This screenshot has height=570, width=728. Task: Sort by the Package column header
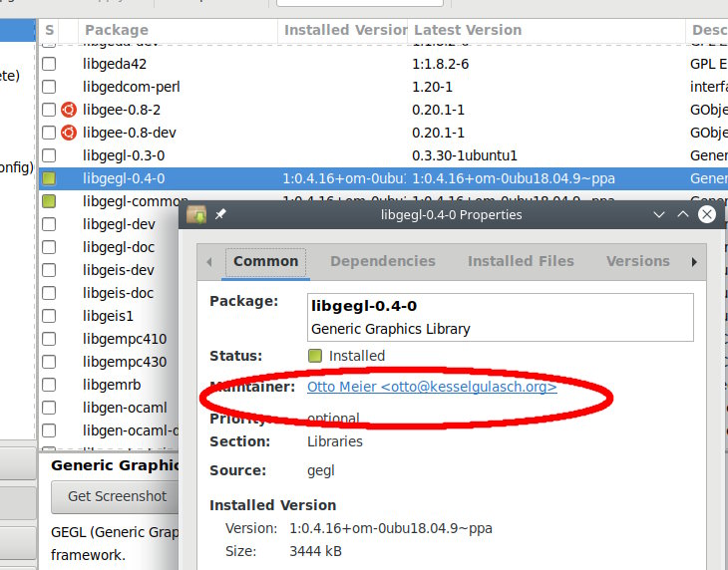tap(179, 30)
